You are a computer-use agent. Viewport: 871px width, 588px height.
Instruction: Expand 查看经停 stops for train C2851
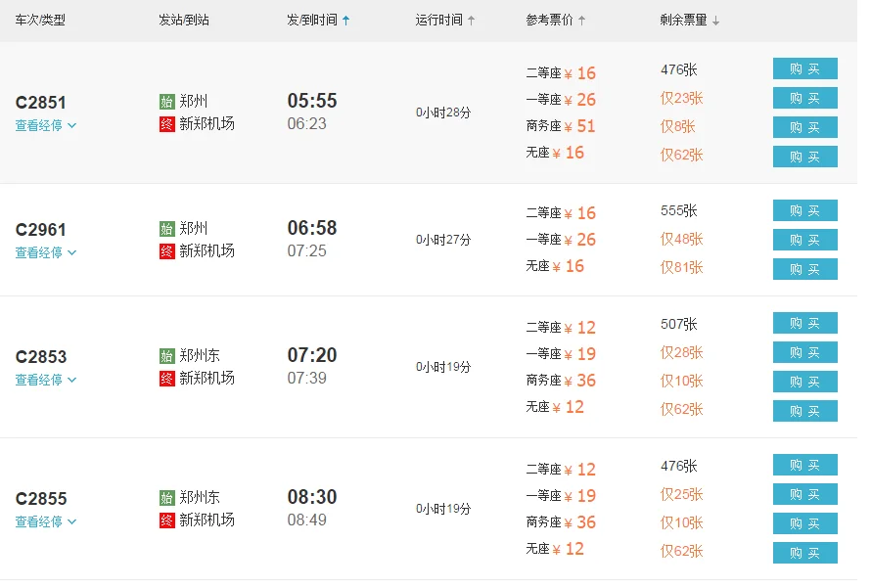39,125
